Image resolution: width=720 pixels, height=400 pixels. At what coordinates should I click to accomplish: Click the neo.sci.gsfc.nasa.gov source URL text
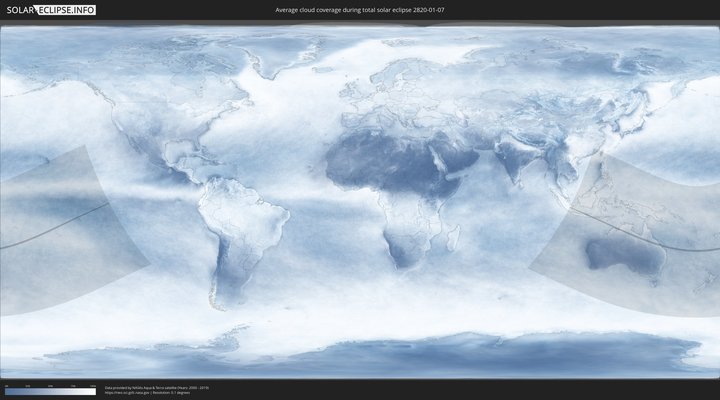tap(128, 393)
